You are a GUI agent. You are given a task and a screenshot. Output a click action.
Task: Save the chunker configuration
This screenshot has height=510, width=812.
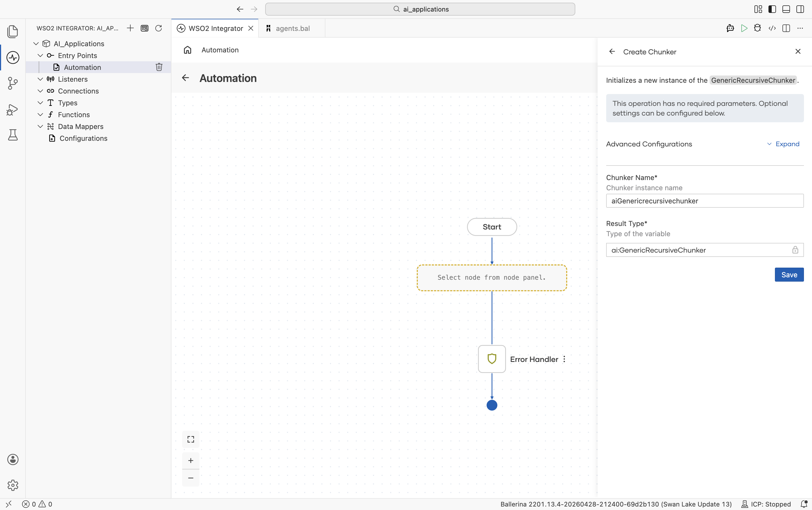click(789, 275)
